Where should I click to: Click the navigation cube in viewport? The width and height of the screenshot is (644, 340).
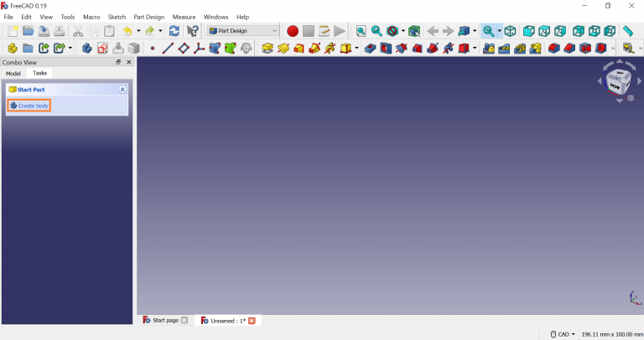point(616,82)
